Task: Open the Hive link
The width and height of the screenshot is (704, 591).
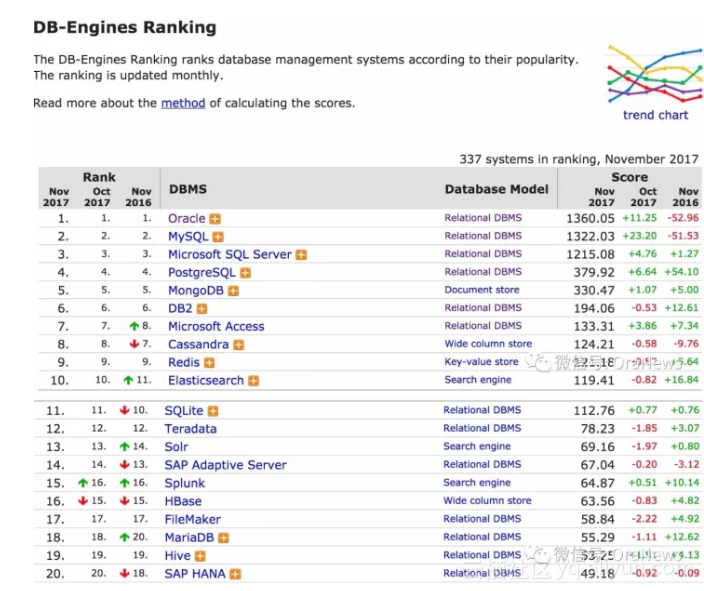Action: point(177,556)
